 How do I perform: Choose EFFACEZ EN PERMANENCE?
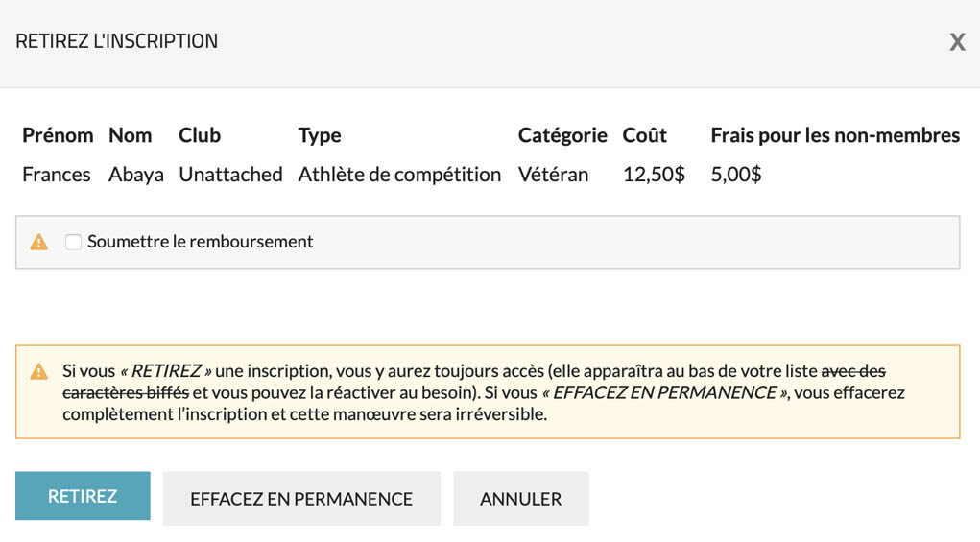click(x=301, y=499)
